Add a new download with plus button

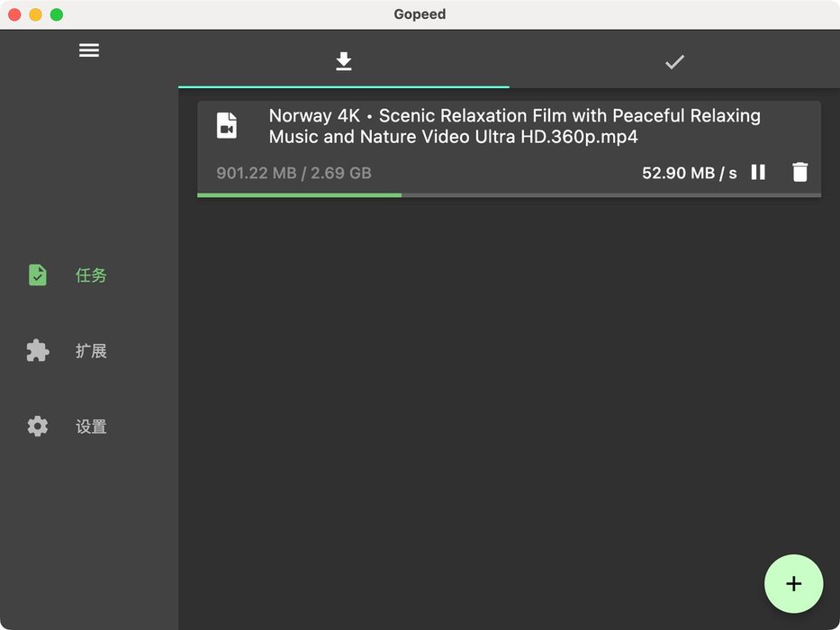793,584
